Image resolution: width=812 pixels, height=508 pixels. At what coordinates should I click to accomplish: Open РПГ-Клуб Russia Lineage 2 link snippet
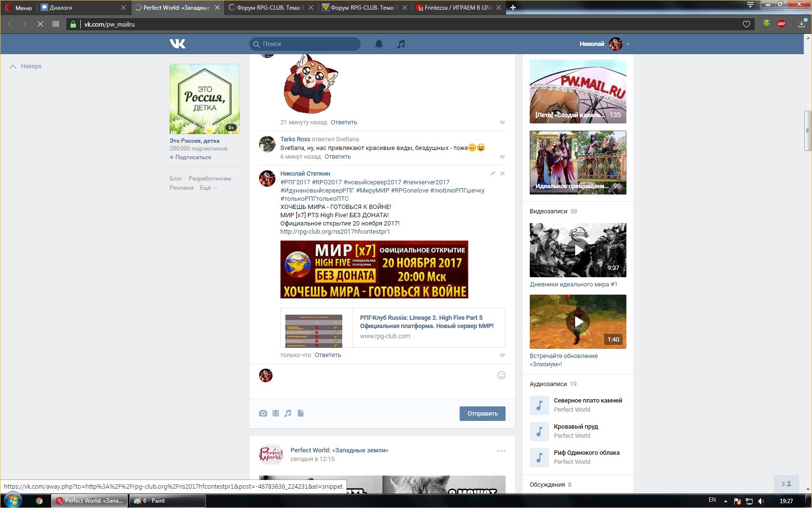click(392, 328)
